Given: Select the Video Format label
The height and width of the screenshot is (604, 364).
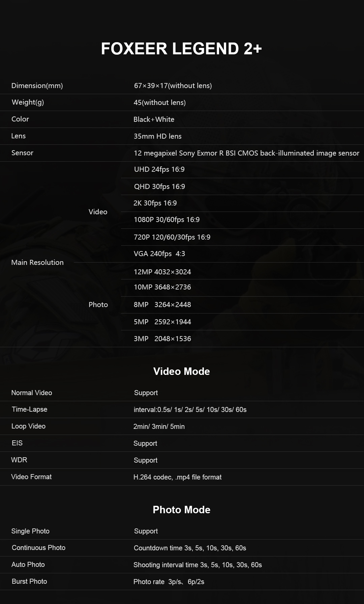Looking at the screenshot, I should point(31,477).
